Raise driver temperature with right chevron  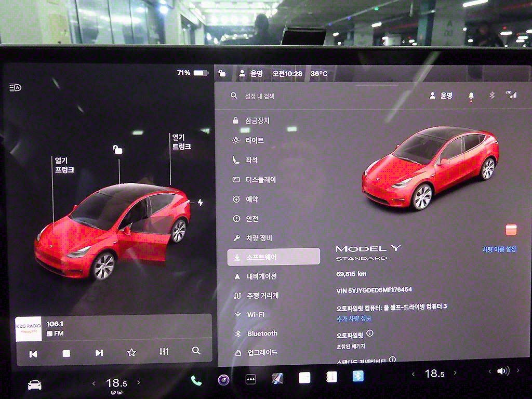[x=139, y=383]
